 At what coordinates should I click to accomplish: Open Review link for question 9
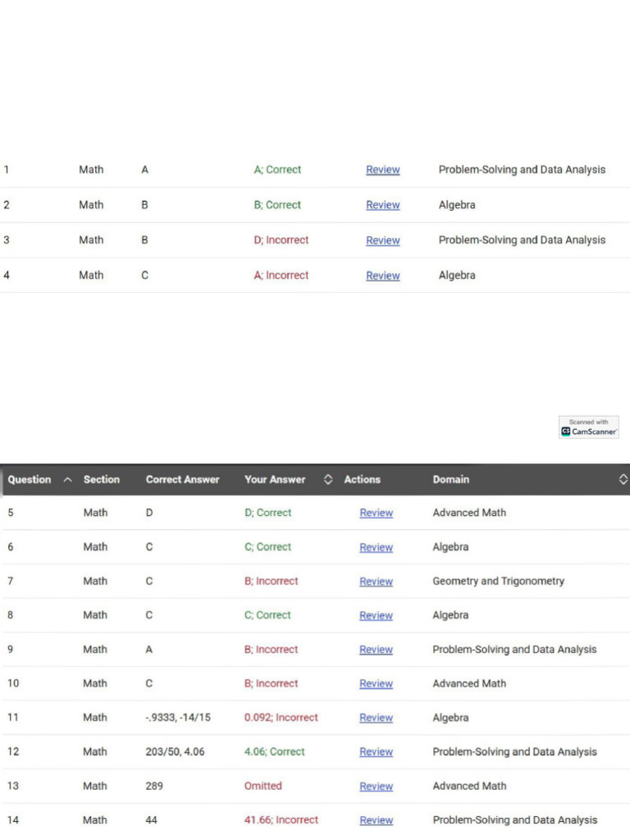376,650
